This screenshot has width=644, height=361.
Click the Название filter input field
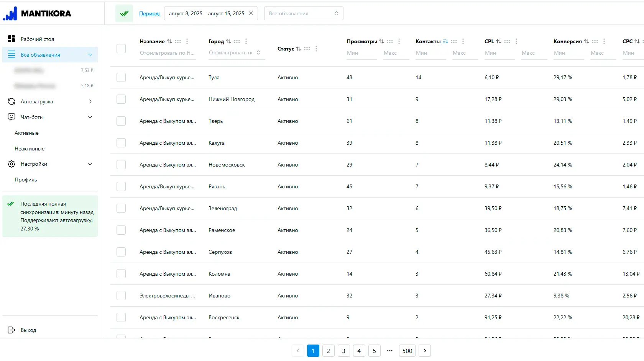168,53
